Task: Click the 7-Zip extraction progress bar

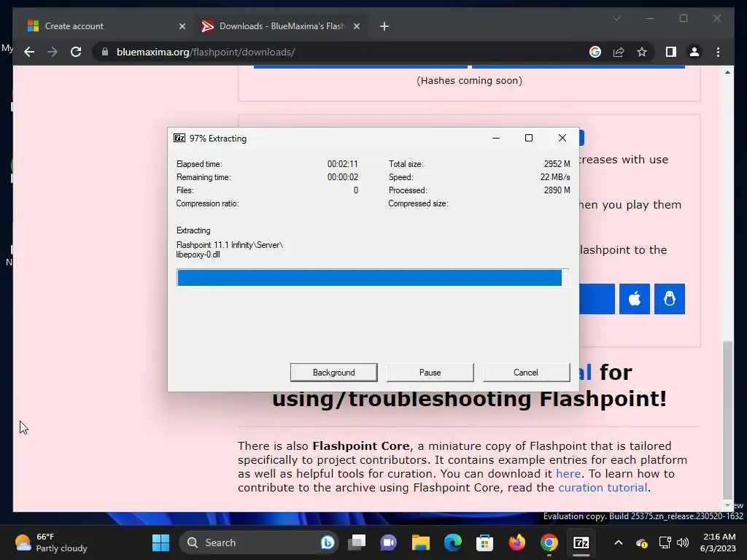Action: pyautogui.click(x=373, y=278)
